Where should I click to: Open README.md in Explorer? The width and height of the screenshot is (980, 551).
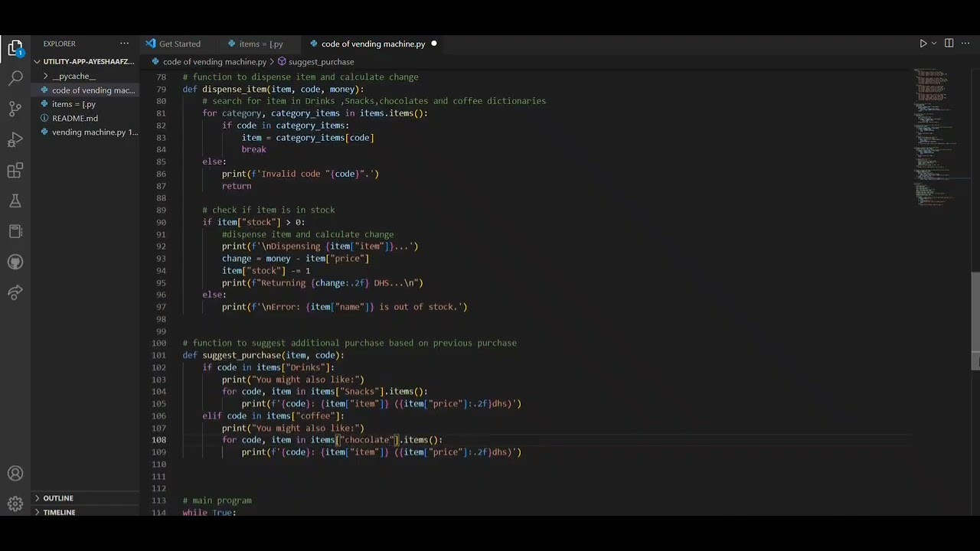tap(86, 118)
